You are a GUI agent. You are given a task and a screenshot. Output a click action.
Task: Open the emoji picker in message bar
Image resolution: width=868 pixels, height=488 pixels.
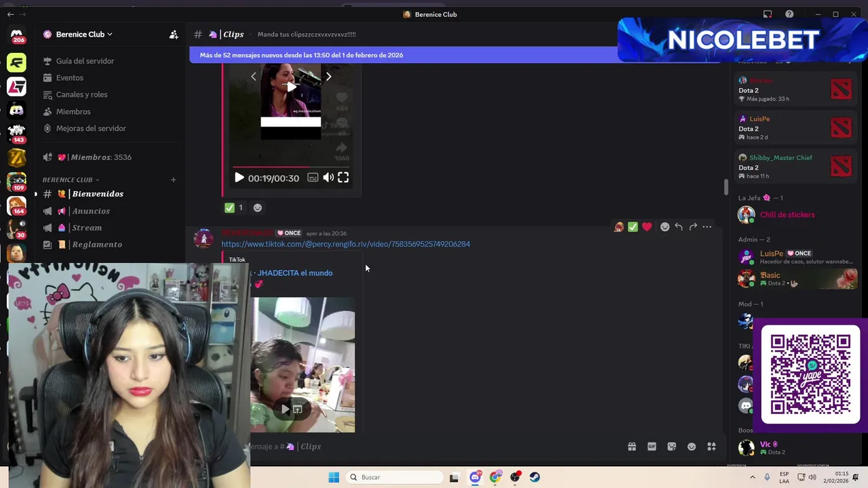692,447
